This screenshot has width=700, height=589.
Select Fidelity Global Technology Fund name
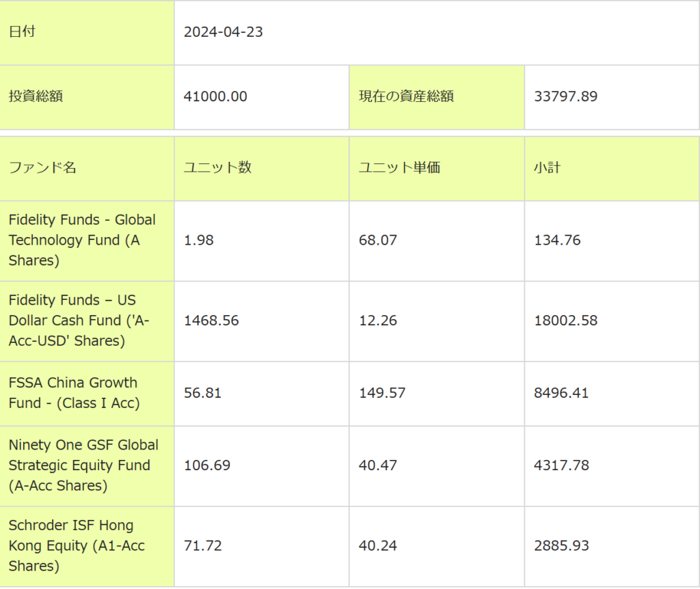[x=82, y=241]
